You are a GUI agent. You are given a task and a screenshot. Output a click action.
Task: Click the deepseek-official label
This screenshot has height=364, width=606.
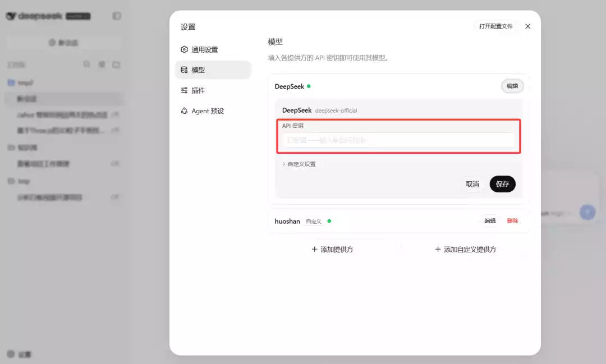[x=336, y=110]
